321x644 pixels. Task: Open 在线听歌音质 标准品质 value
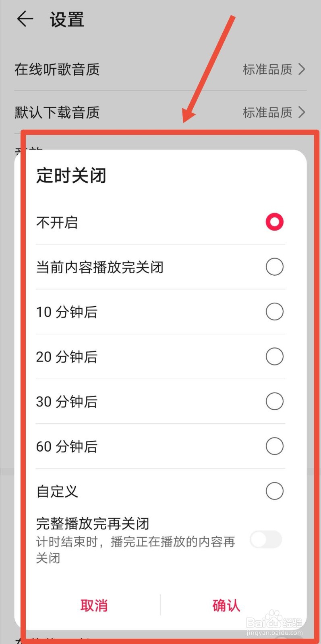pyautogui.click(x=267, y=70)
